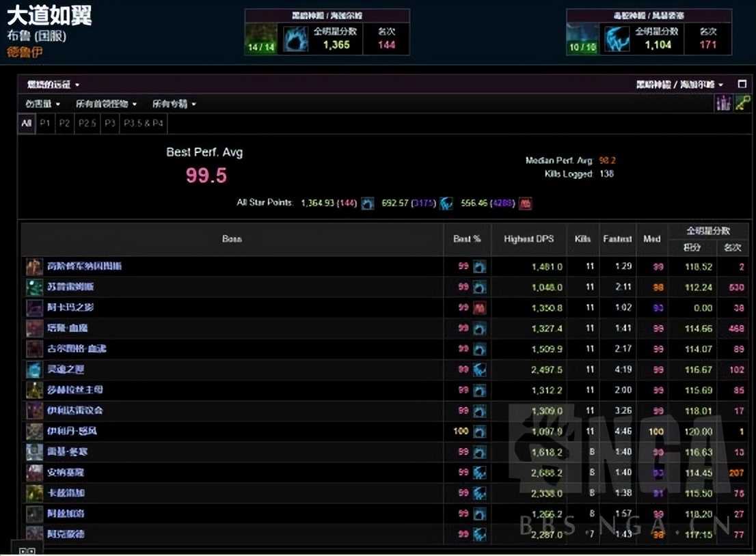Switch to the P1 tab

[45, 124]
